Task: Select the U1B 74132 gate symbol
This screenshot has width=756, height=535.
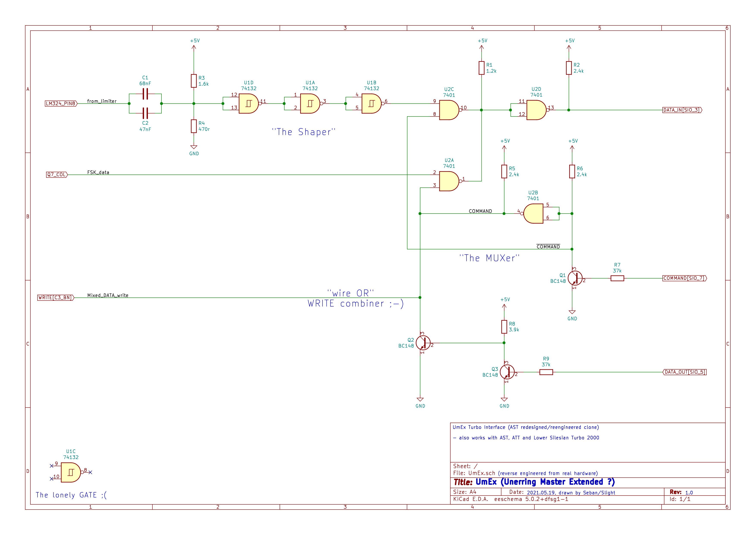Action: (x=371, y=104)
